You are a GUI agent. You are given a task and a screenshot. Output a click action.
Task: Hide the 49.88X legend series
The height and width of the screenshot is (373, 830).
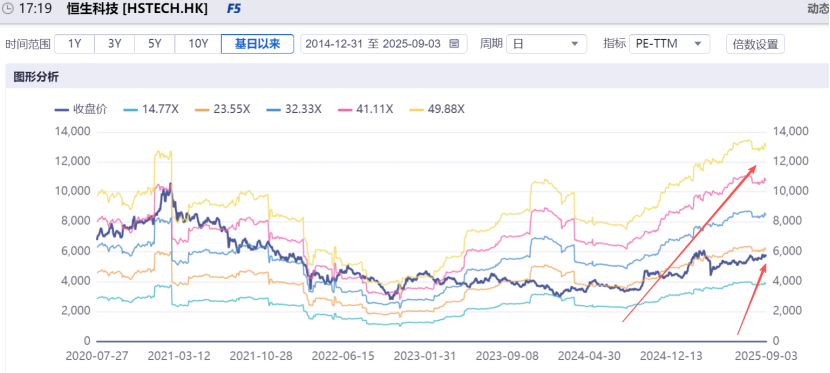tap(437, 110)
